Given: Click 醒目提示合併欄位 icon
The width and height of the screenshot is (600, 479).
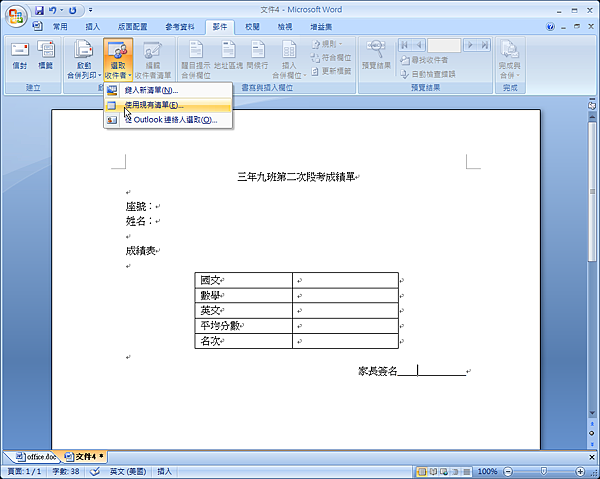Looking at the screenshot, I should (196, 60).
